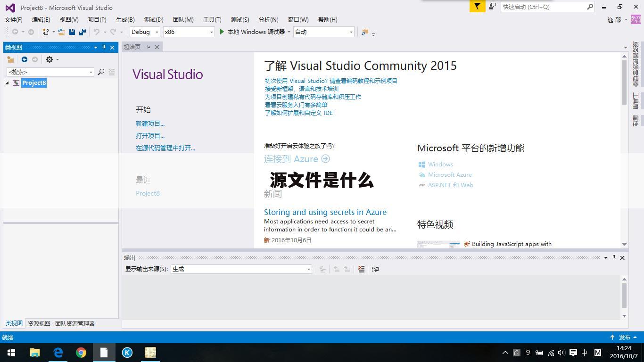Click the 新建项目... link
The width and height of the screenshot is (644, 362).
150,123
